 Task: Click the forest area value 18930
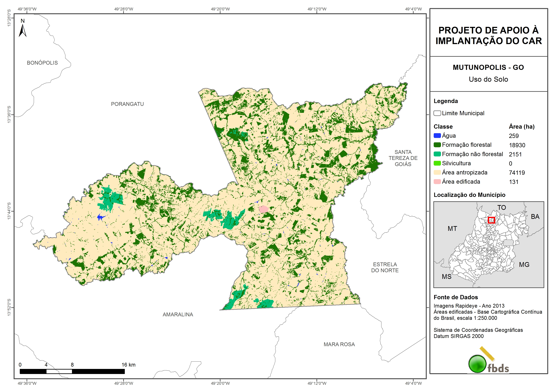(517, 145)
